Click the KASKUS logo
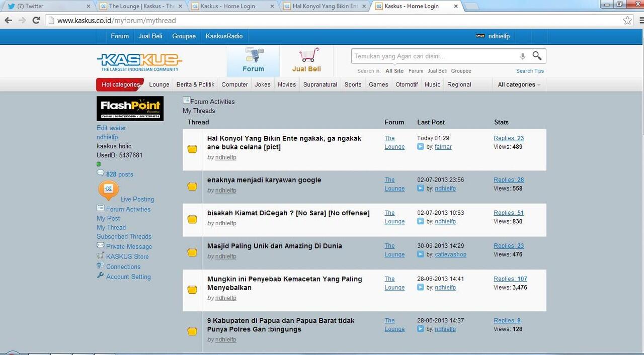This screenshot has width=644, height=355. (x=139, y=62)
